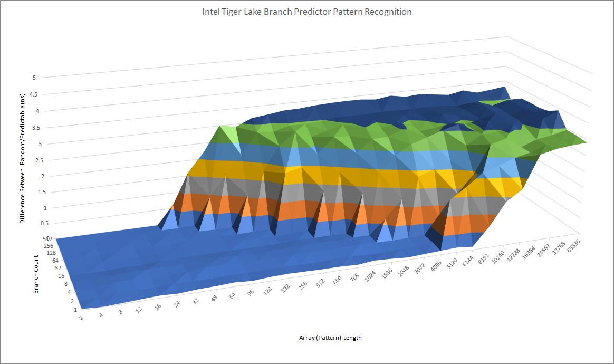Select the 1.5 ns vertical axis label
614x364 pixels.
click(x=42, y=192)
